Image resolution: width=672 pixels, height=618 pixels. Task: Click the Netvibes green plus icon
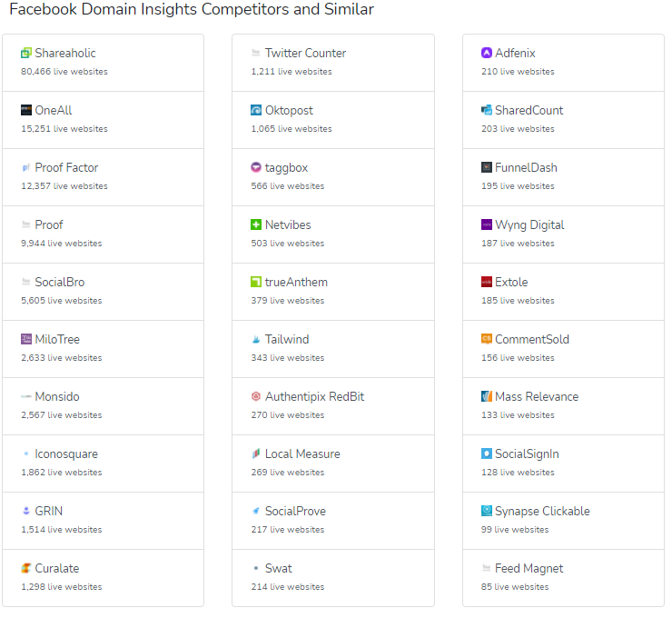pos(256,225)
